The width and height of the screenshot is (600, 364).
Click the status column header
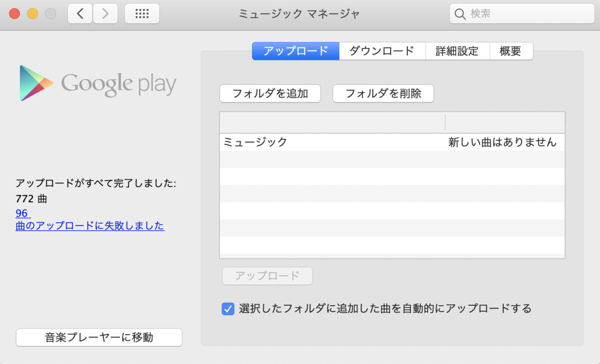505,122
